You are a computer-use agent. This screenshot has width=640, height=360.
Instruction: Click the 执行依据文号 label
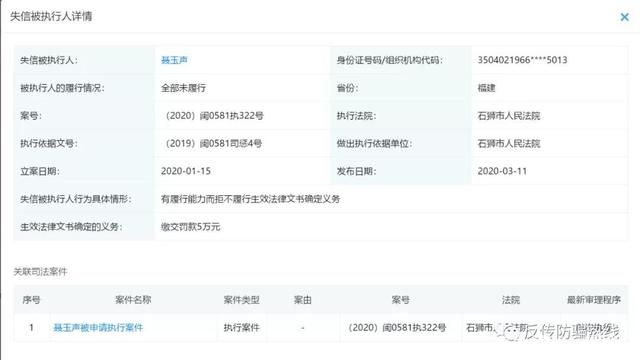[49, 143]
